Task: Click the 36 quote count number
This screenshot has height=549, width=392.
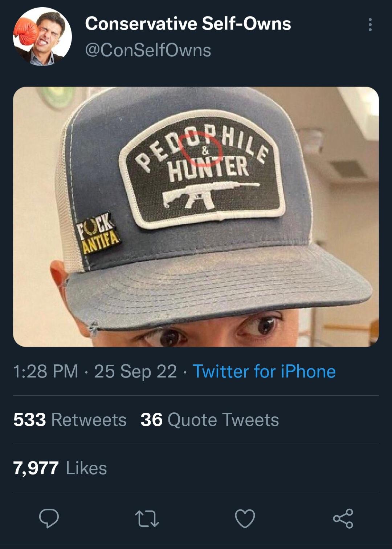Action: 151,420
